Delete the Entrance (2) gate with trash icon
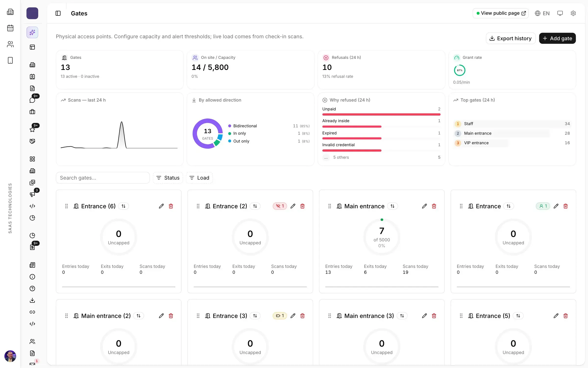The width and height of the screenshot is (588, 368). [302, 206]
